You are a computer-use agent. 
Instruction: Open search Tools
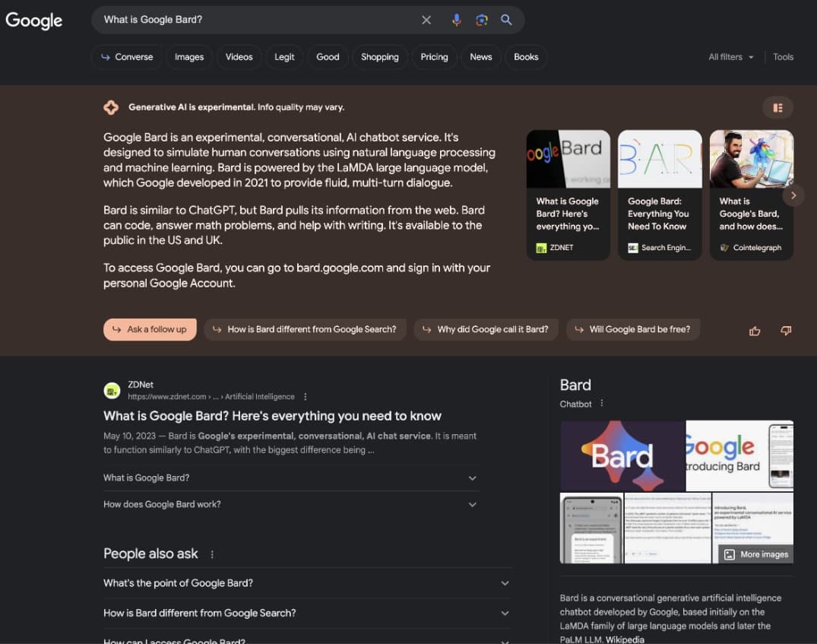783,57
